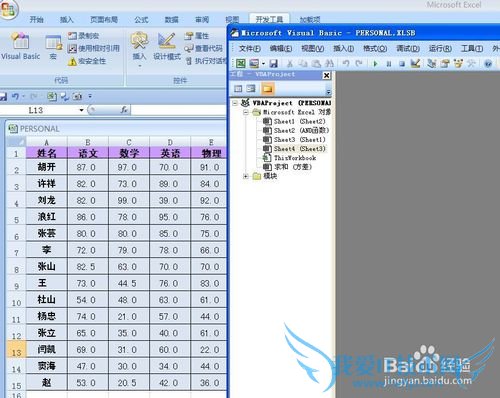
Task: Switch to the 数据 ribbon tab
Action: (x=171, y=20)
